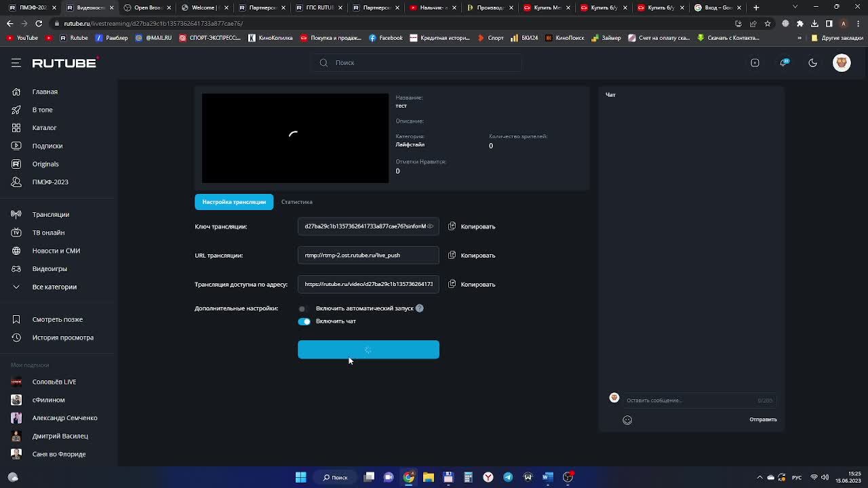Open В топе trending icon in sidebar
Screen dimensions: 868x488
(x=16, y=110)
